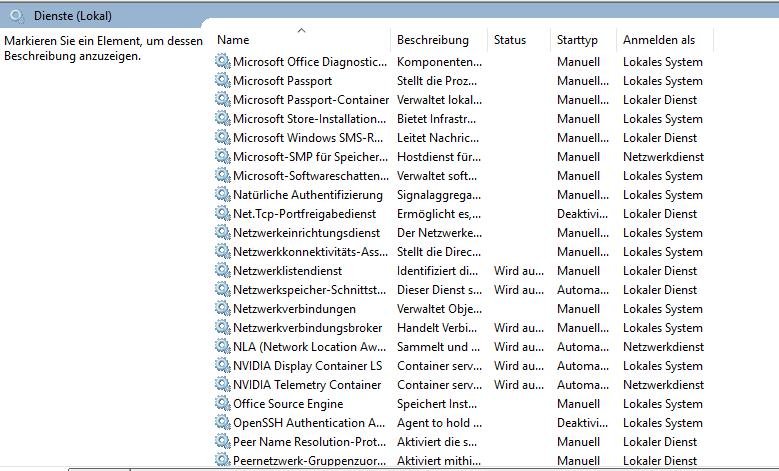Click the sort arrow above Name column

[301, 30]
